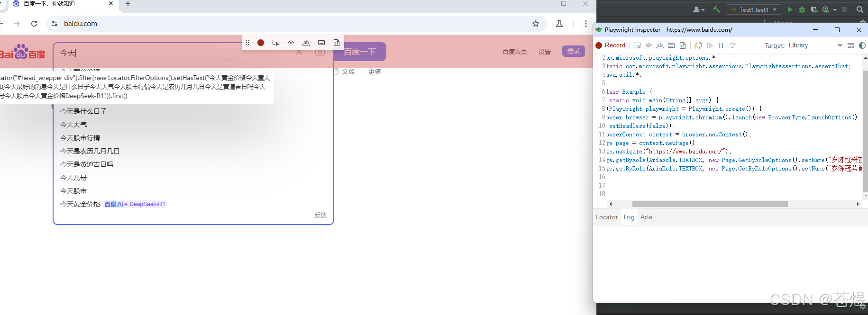Reload the page in Chrome
Screen dimensions: 868x315
click(x=34, y=24)
